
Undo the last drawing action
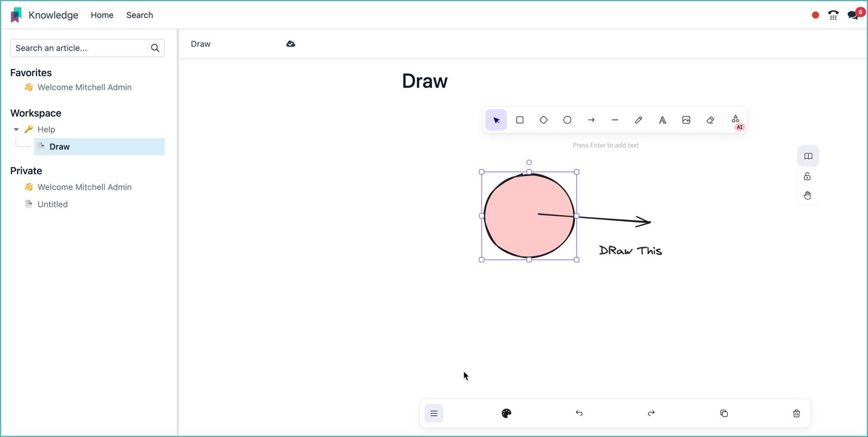tap(578, 413)
